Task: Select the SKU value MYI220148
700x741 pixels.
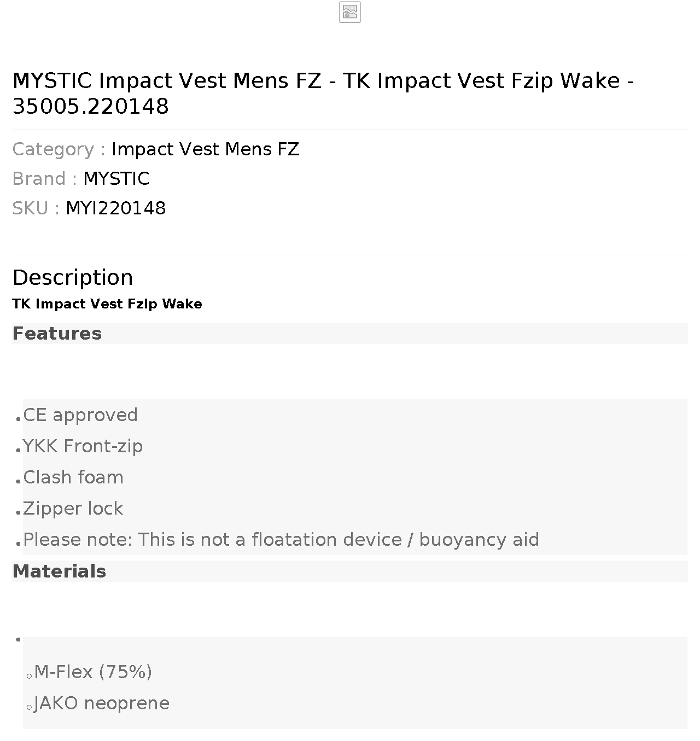Action: [x=115, y=208]
